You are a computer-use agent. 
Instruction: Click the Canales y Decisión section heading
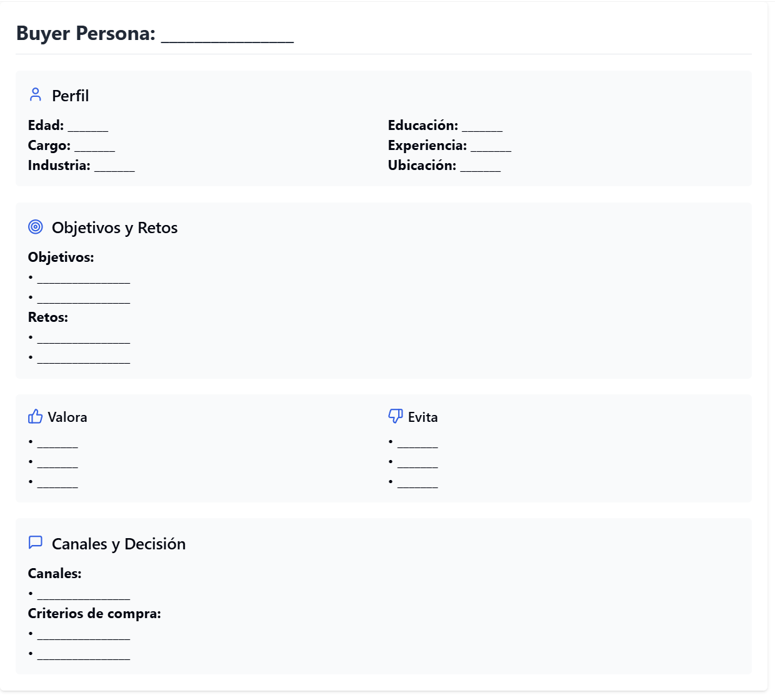[x=119, y=544]
